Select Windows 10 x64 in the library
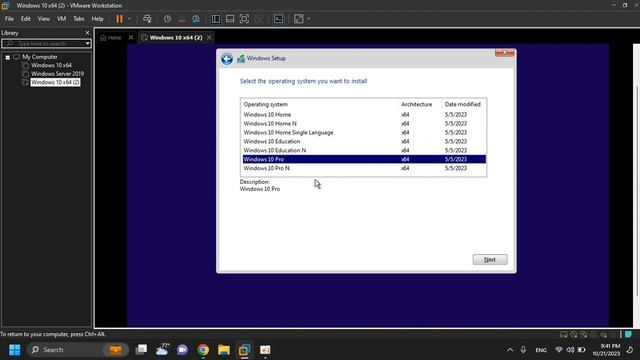 pyautogui.click(x=51, y=65)
